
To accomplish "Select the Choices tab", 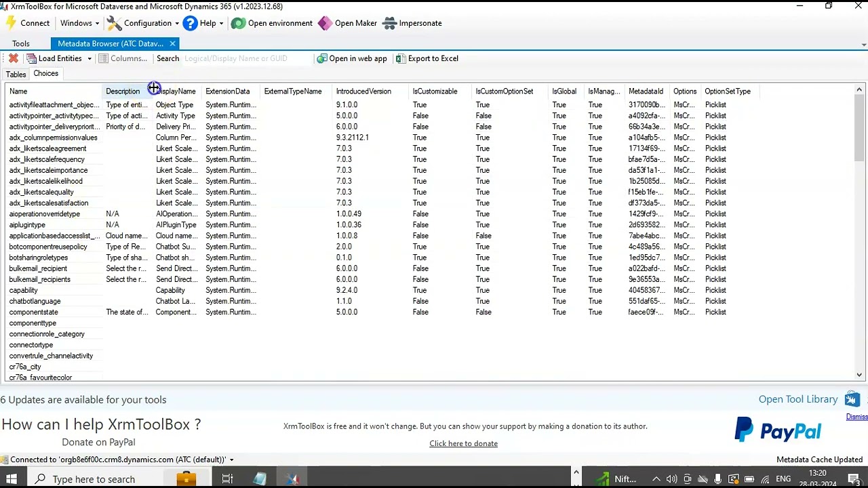I will coord(46,73).
